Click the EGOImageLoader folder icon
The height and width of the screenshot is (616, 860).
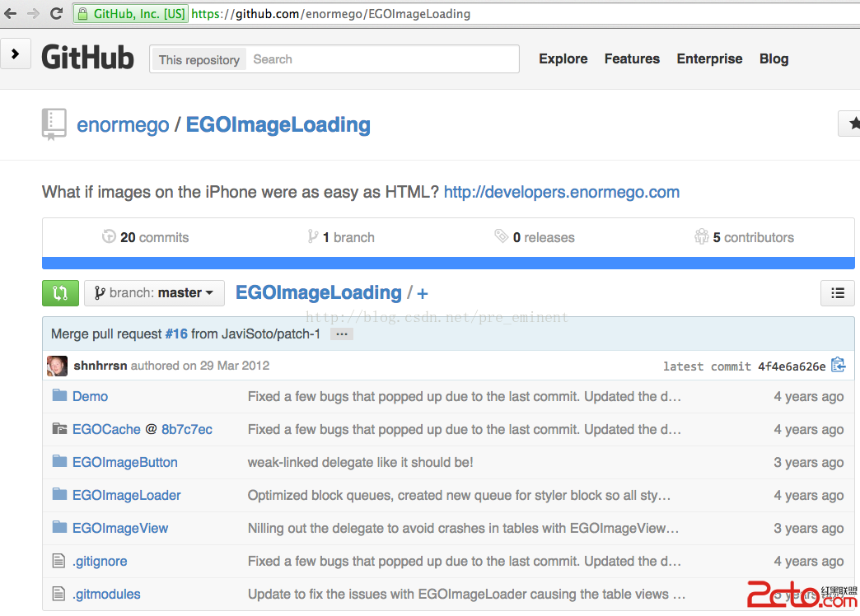pos(59,494)
